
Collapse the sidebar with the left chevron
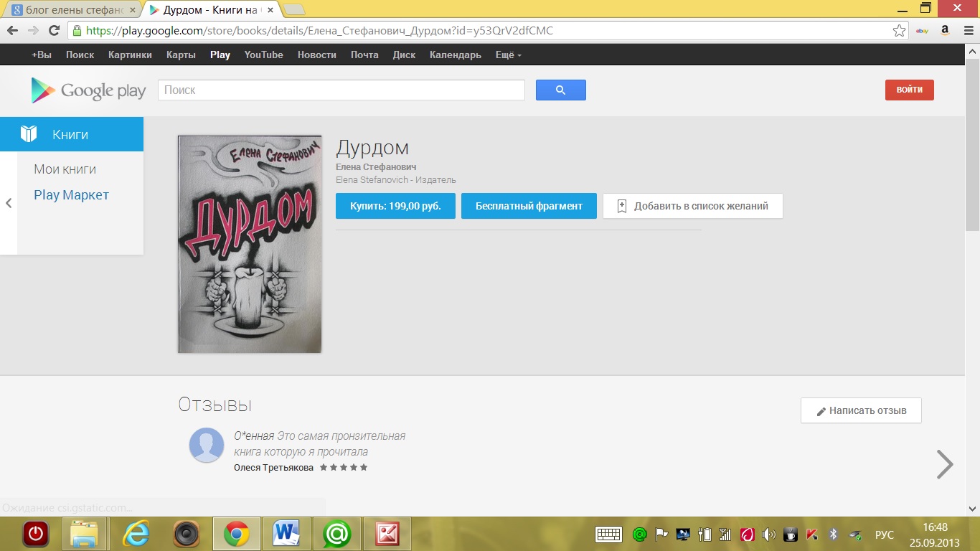(9, 203)
